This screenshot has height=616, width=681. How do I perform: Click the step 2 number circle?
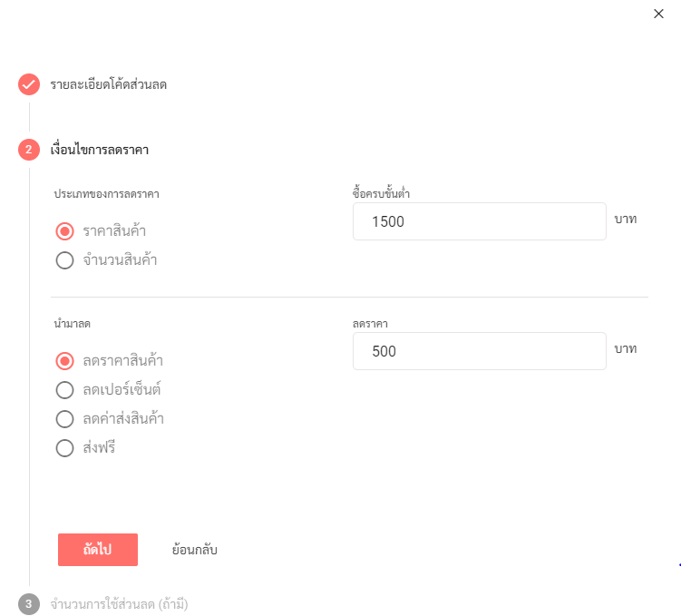click(29, 150)
